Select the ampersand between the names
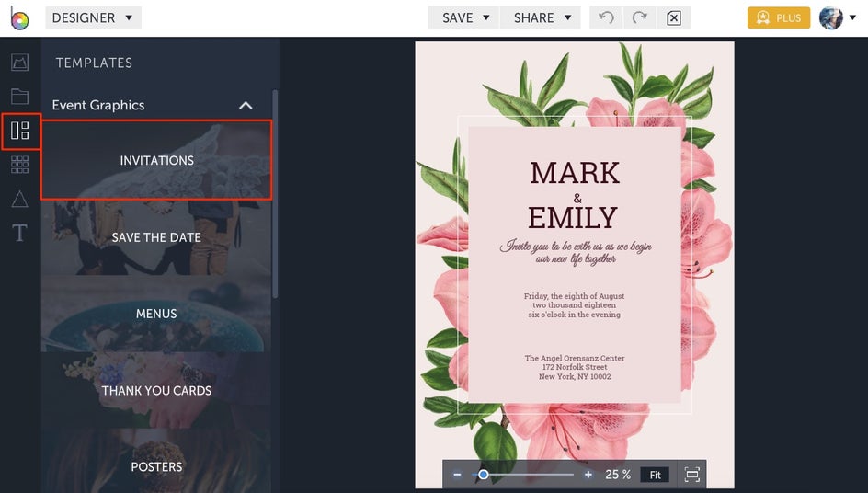 pyautogui.click(x=577, y=198)
